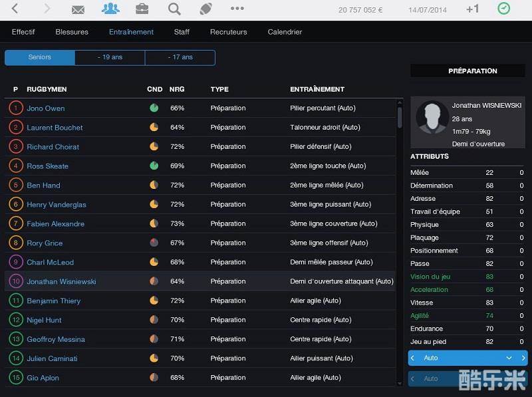
Task: Open the Calendrier tab
Action: [x=285, y=32]
